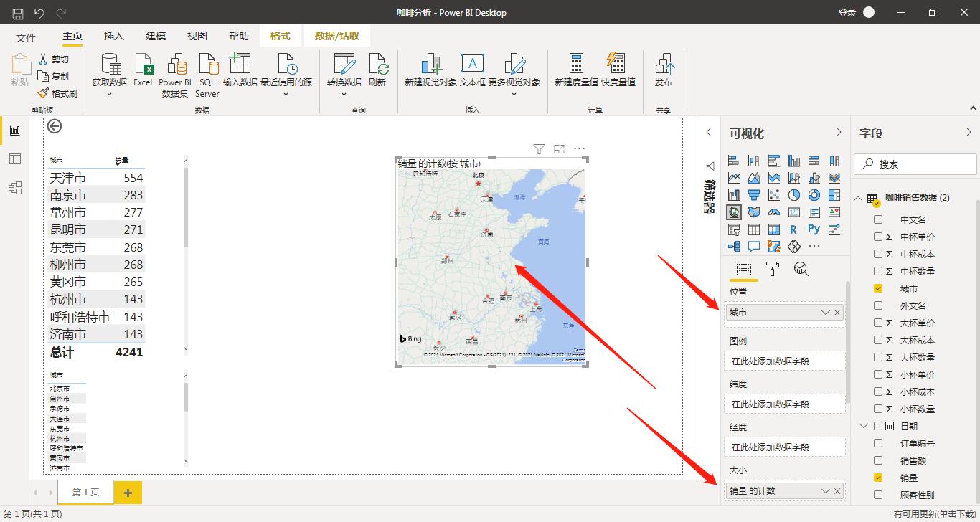This screenshot has width=980, height=522.
Task: Select the Treemap visualization icon
Action: point(834,195)
